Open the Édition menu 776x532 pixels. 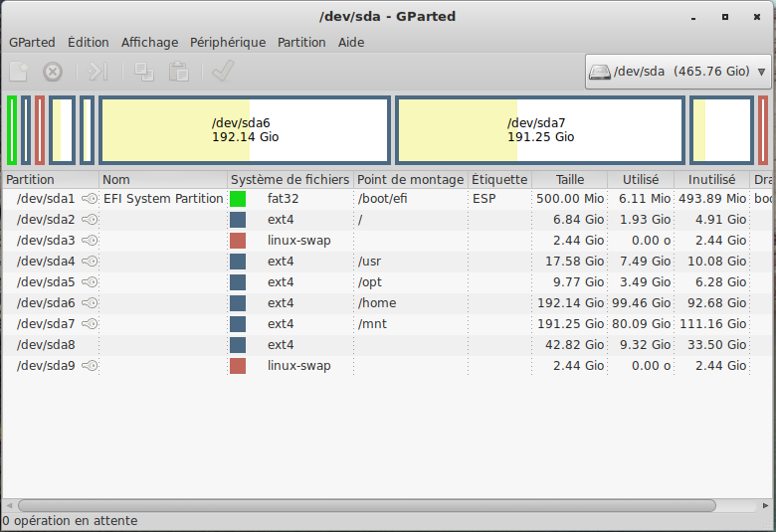89,43
